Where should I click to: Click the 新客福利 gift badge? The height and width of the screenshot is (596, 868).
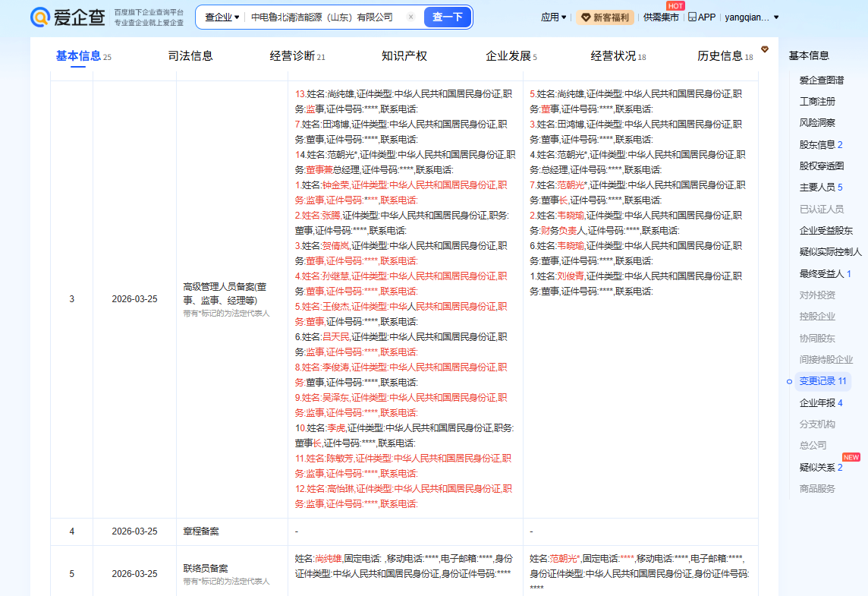click(x=605, y=17)
